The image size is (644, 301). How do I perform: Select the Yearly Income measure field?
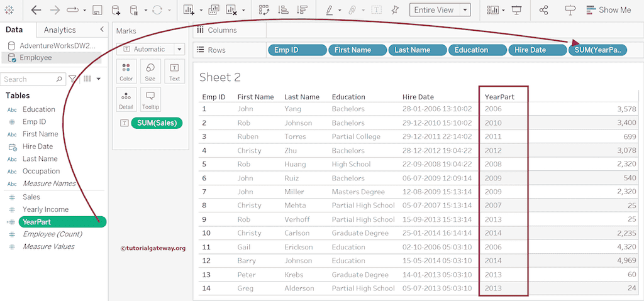(45, 209)
